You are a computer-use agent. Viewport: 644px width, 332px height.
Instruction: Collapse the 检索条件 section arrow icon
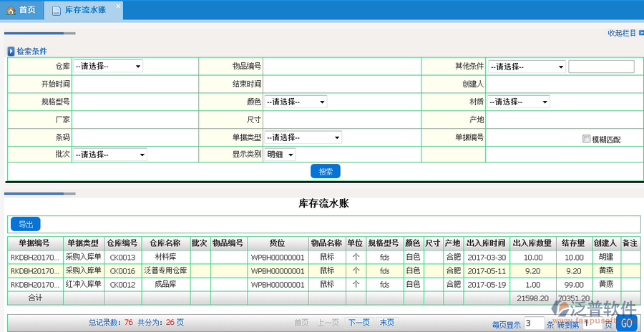[x=11, y=52]
